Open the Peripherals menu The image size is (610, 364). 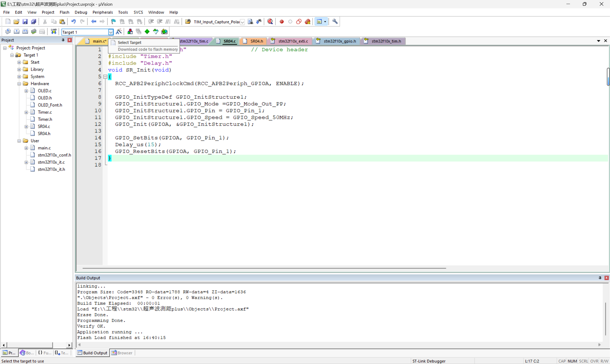[102, 12]
